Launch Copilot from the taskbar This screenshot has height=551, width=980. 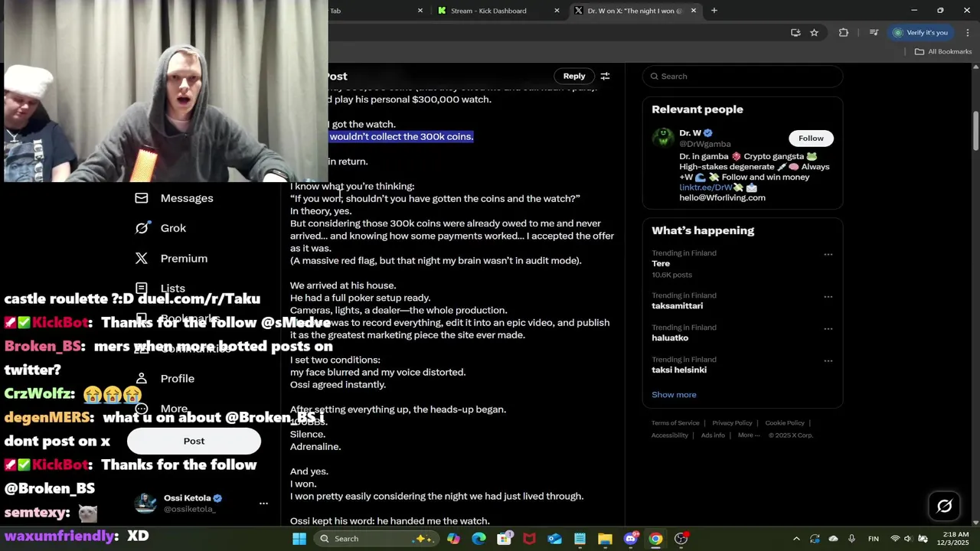pyautogui.click(x=453, y=539)
